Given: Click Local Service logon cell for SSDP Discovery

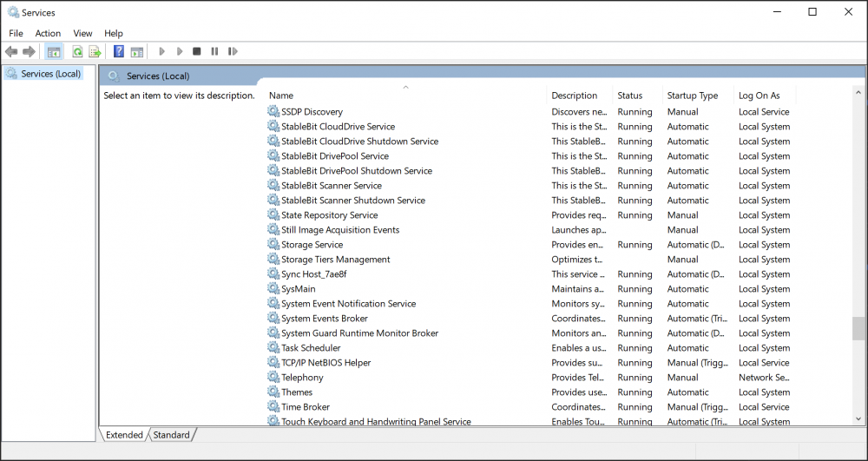Looking at the screenshot, I should [764, 111].
